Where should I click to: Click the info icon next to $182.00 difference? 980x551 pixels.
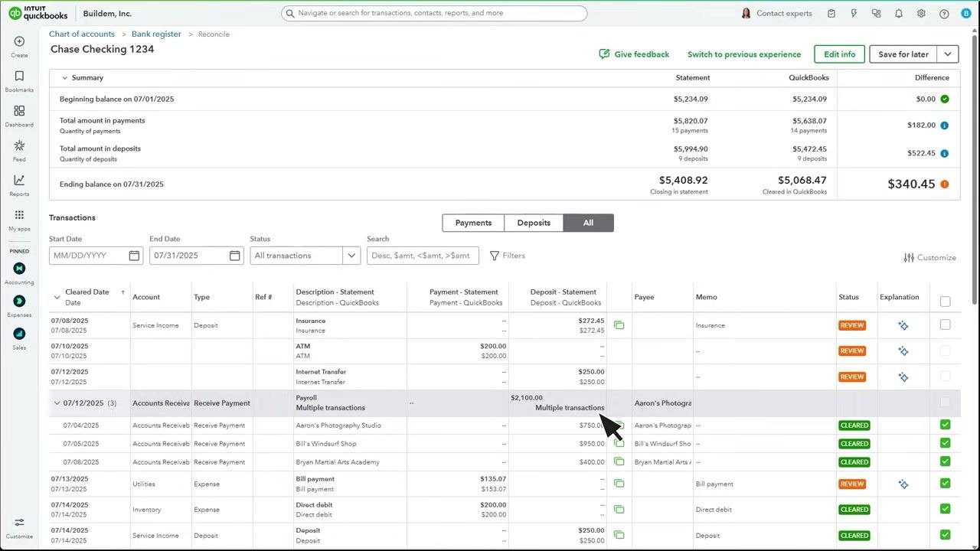tap(945, 126)
